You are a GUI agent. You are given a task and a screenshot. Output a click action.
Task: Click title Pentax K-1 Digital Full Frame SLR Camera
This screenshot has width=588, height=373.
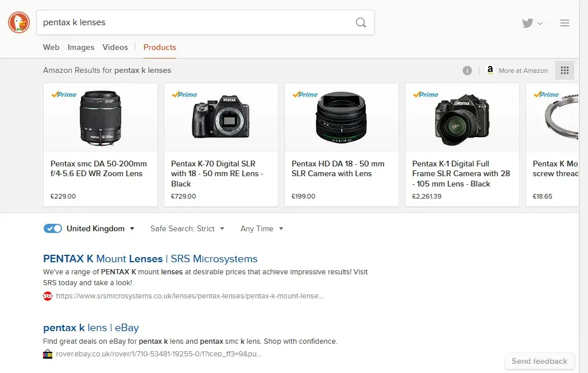point(461,173)
